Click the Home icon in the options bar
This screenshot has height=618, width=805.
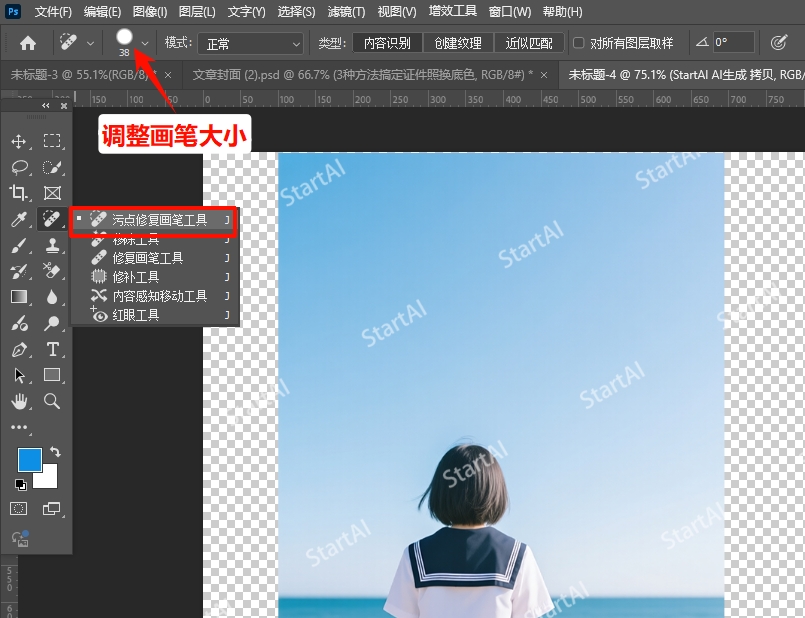pyautogui.click(x=27, y=43)
